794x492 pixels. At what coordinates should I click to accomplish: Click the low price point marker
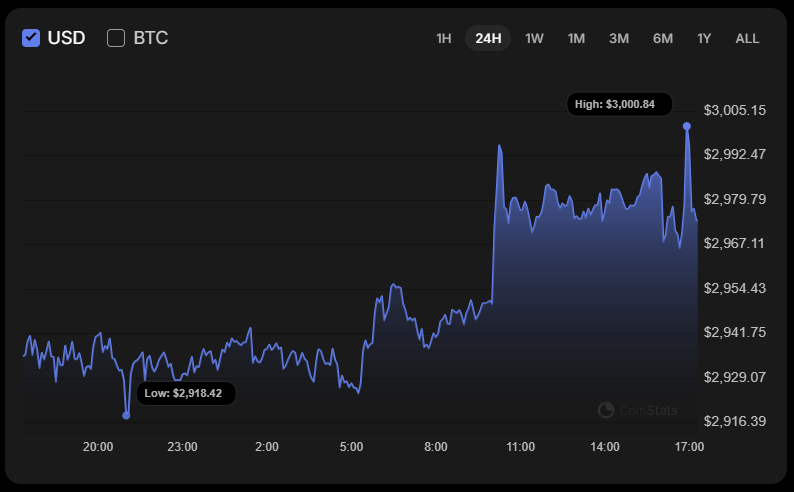pos(126,415)
